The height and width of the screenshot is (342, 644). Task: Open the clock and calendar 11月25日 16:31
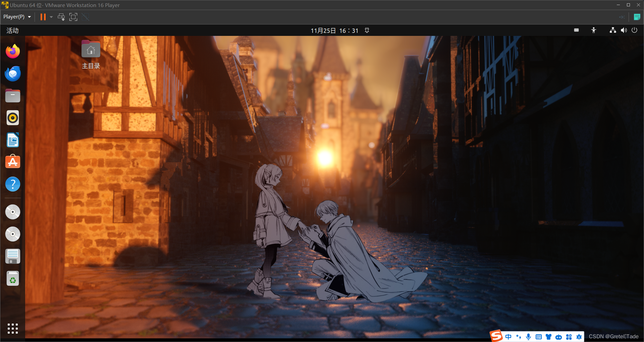tap(334, 31)
